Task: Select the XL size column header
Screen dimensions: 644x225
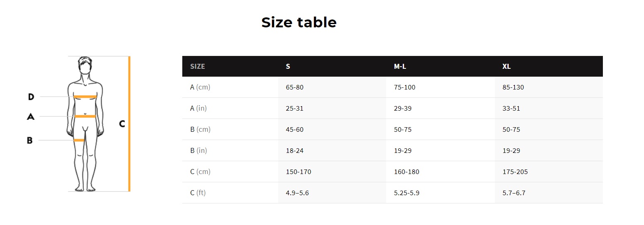Action: click(507, 66)
